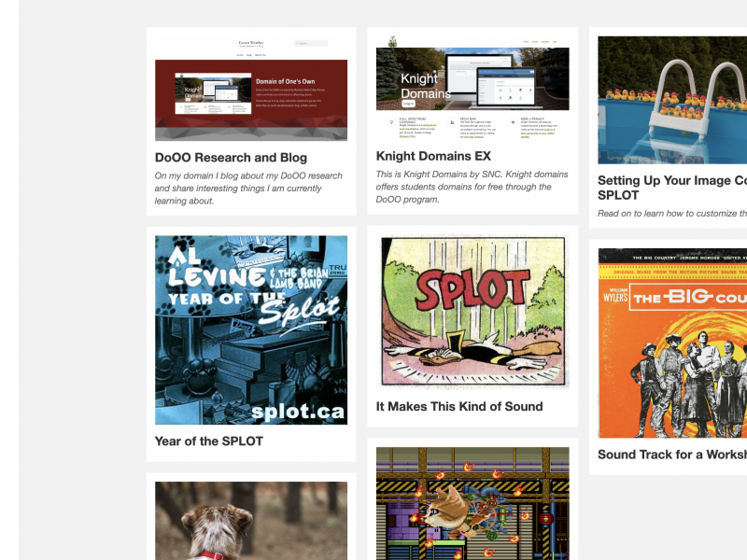Click the search box in DoOO blog thumbnail

coord(311,43)
